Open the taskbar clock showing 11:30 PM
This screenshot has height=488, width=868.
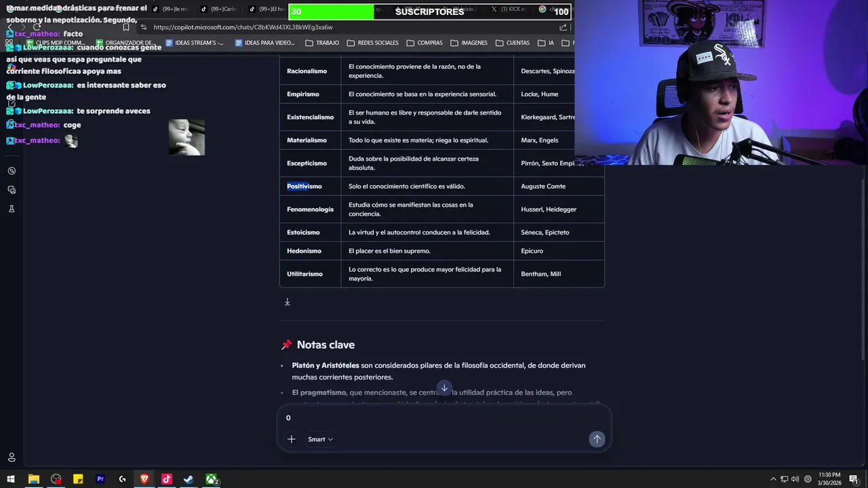(x=829, y=479)
